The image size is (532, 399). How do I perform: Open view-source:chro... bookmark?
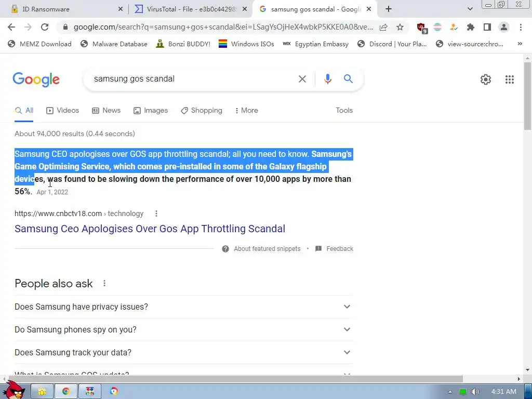[470, 44]
